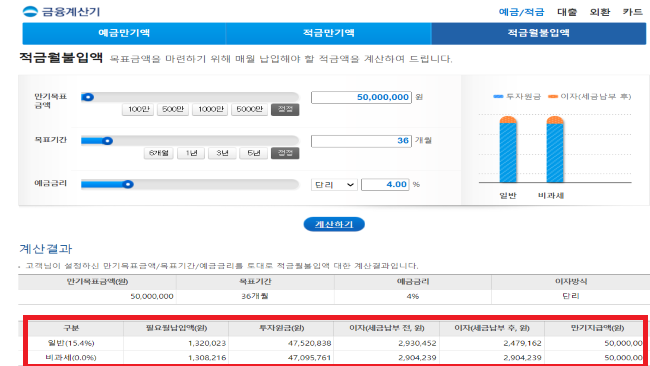Set period with the 5년 button
The height and width of the screenshot is (366, 650).
(x=254, y=153)
